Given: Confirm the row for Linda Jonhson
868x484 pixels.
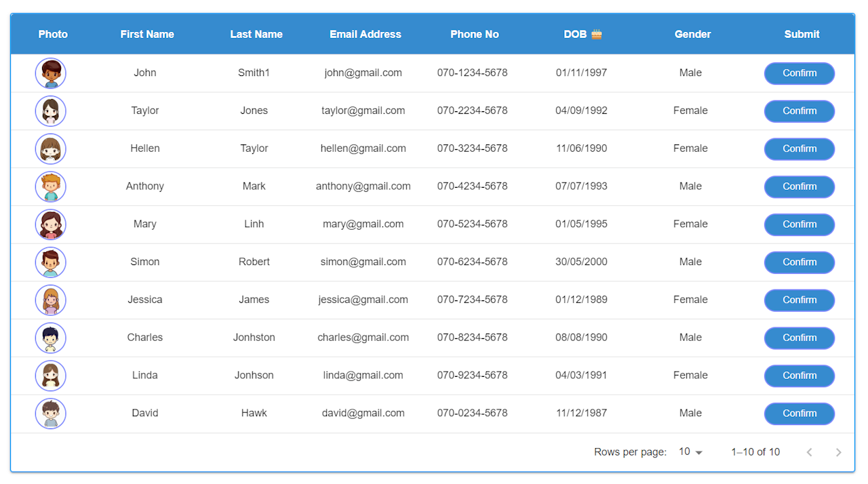Looking at the screenshot, I should coord(800,376).
